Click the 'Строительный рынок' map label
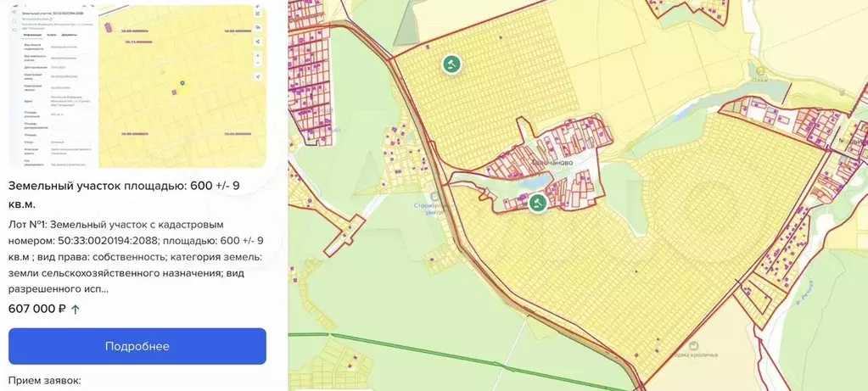The height and width of the screenshot is (391, 868). 434,209
